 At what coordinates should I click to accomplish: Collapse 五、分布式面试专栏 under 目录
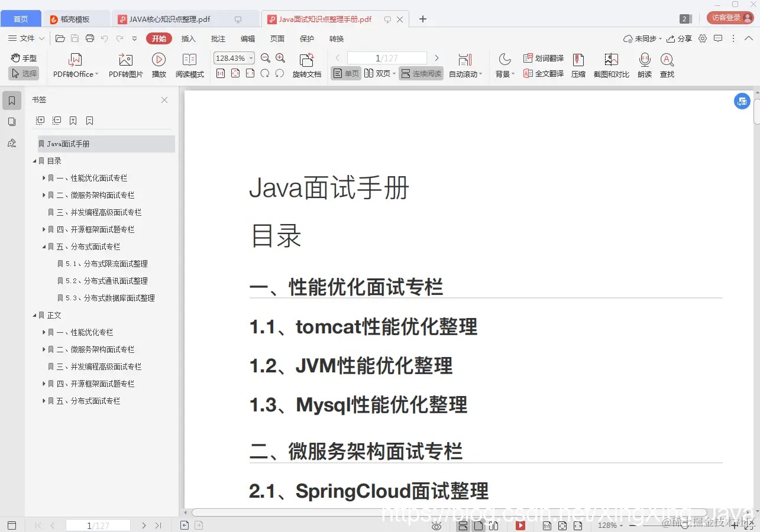tap(44, 246)
